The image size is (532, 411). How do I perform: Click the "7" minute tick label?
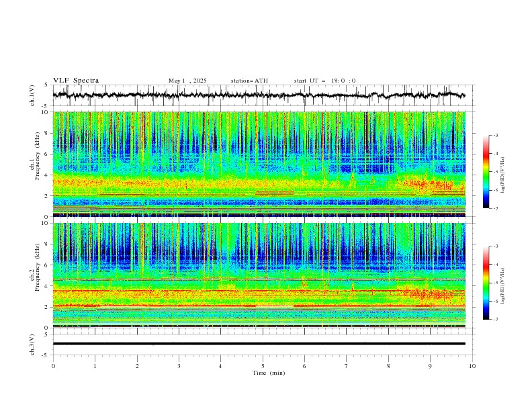point(347,366)
